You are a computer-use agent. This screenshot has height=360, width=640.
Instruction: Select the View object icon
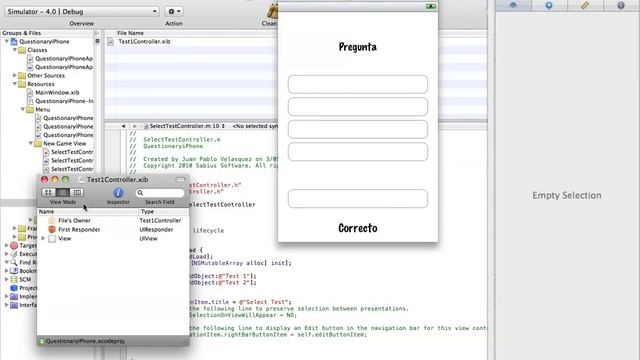pyautogui.click(x=52, y=239)
